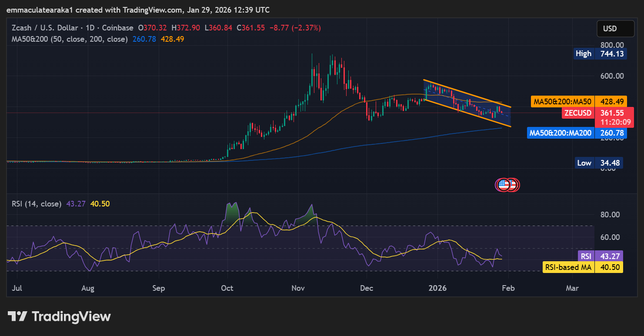Viewport: 644px width, 336px height.
Task: Click the RSI 80.00 scale label
Action: [x=611, y=214]
